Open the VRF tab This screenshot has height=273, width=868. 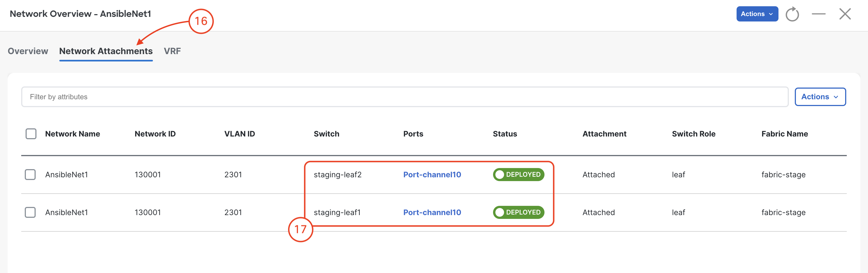click(x=172, y=51)
